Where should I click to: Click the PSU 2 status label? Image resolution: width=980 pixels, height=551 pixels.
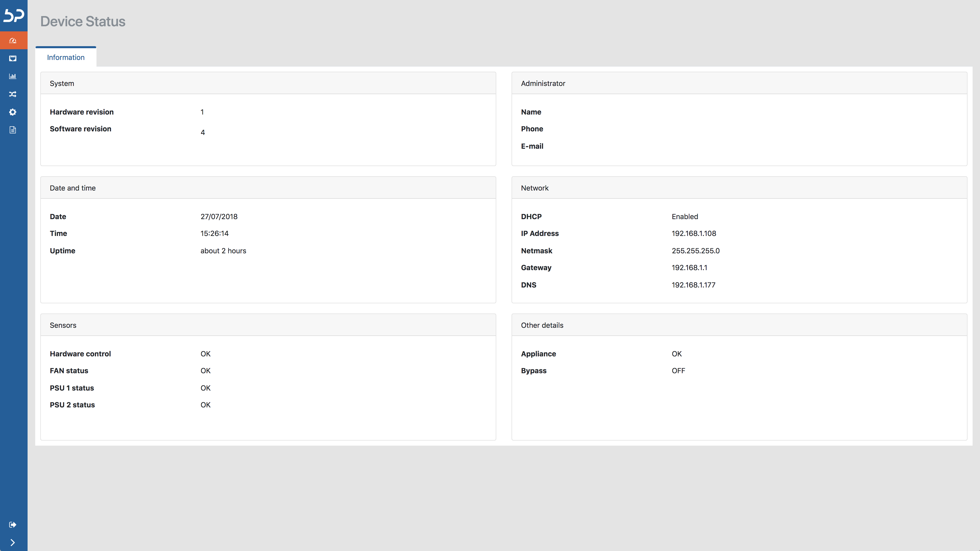[x=72, y=405]
